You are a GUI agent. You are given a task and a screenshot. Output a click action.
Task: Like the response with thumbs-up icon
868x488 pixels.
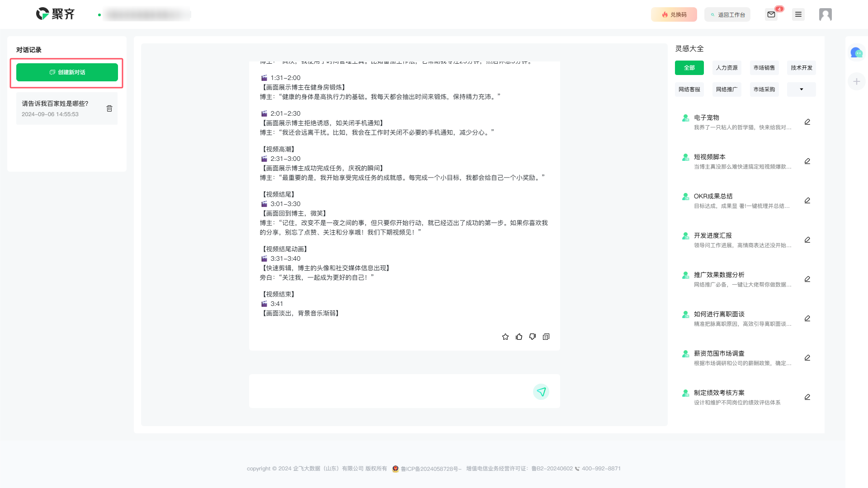[519, 337]
